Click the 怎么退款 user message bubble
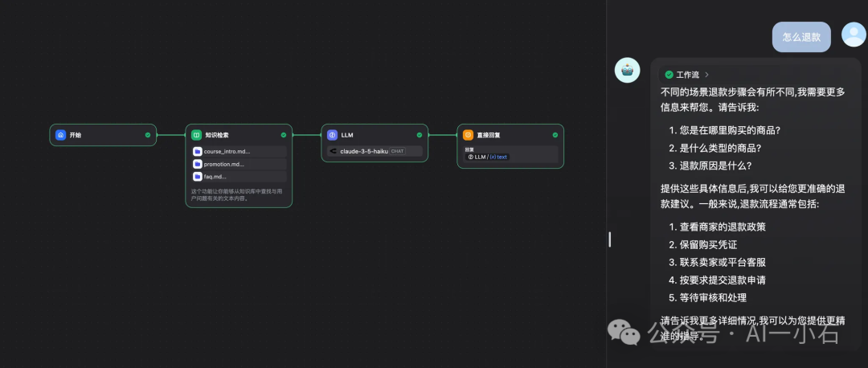Screen dimensions: 868x368 tap(801, 37)
